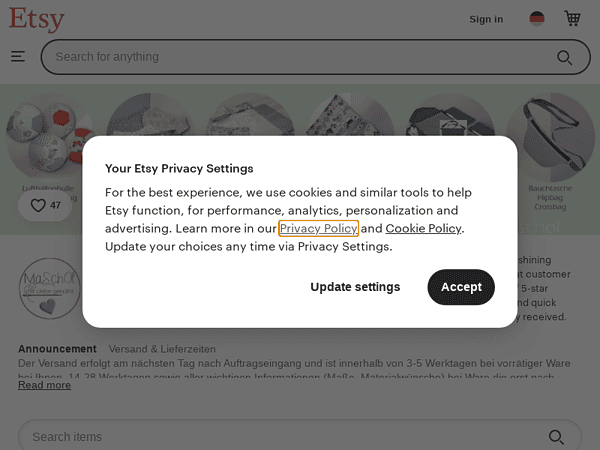Accept the cookie privacy settings
The height and width of the screenshot is (450, 600).
click(x=461, y=287)
